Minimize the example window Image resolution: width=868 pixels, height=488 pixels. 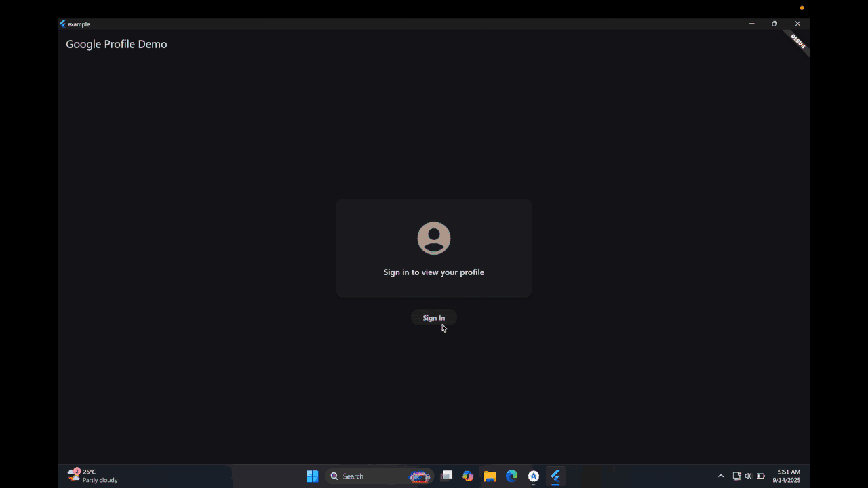[x=751, y=24]
